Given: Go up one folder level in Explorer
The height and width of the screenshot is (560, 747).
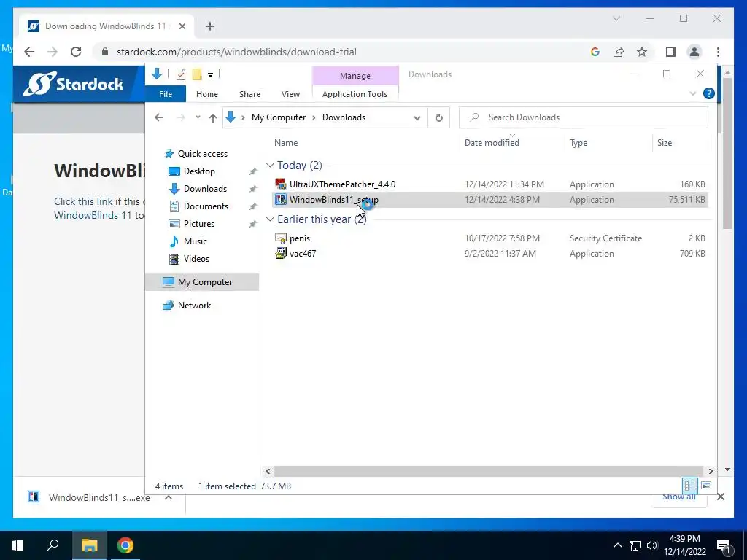Looking at the screenshot, I should [212, 117].
